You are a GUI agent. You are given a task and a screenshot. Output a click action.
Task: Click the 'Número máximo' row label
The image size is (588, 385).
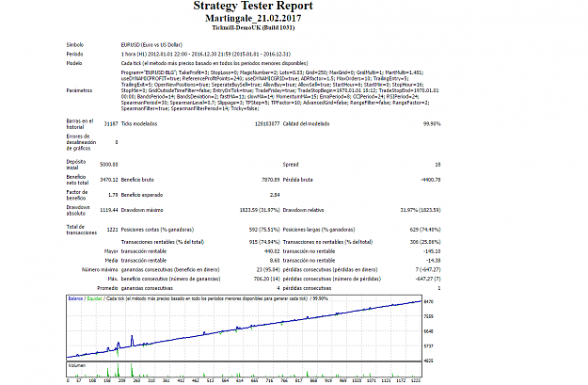(100, 270)
